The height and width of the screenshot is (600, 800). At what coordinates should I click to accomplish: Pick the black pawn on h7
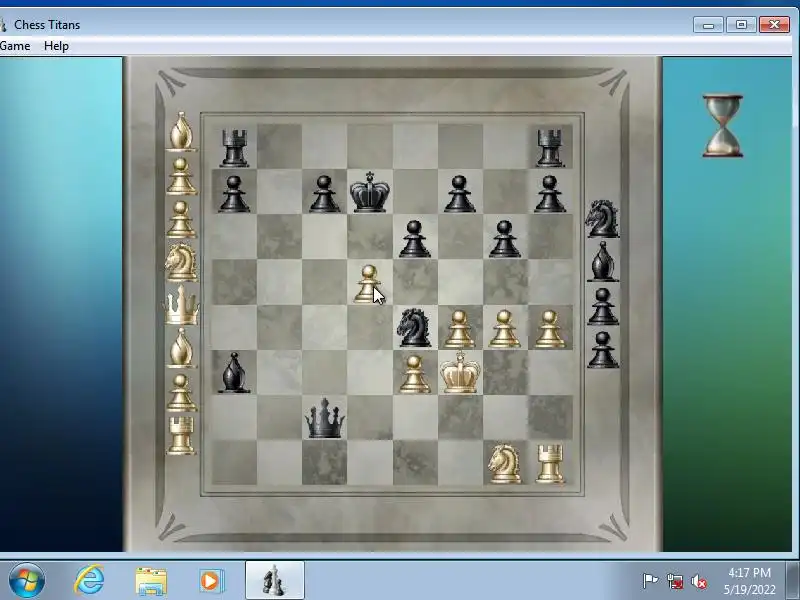[550, 194]
